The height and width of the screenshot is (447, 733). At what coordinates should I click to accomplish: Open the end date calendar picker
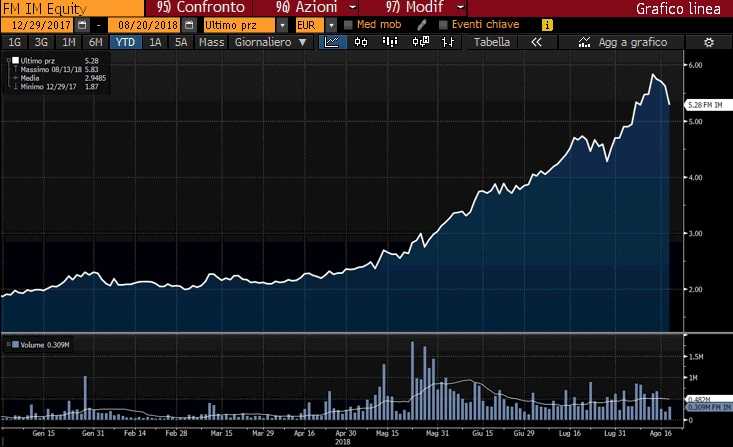[189, 25]
